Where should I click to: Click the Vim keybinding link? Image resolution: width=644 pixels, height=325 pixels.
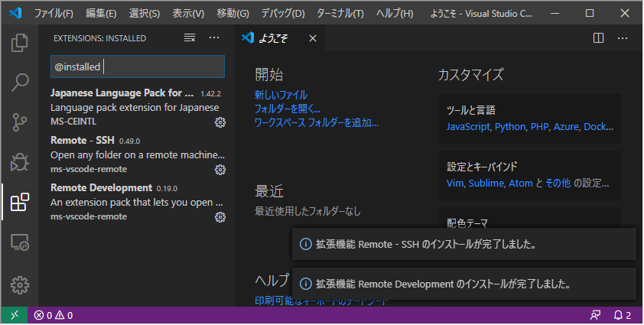tap(455, 183)
